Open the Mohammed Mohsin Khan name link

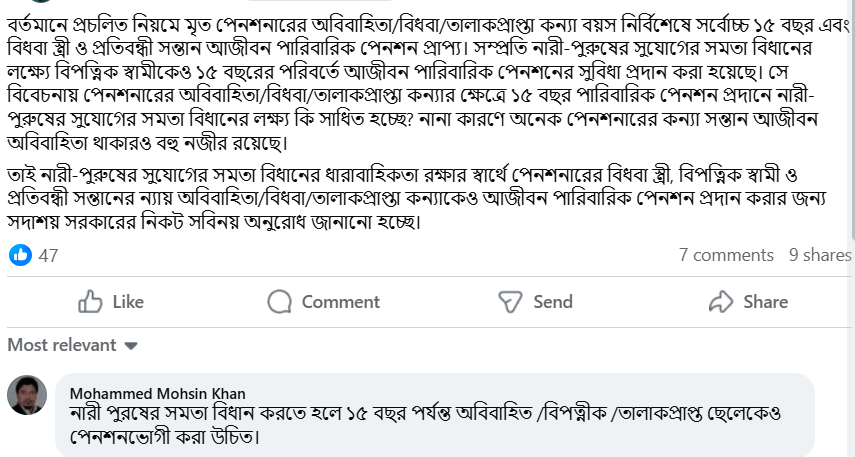(x=157, y=393)
